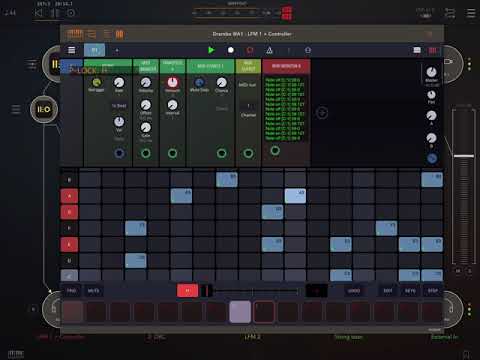
Task: Change the MIDI channel value field
Action: (x=248, y=106)
